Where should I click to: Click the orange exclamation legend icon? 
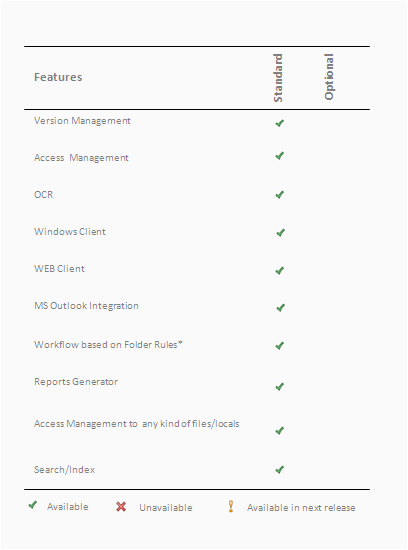[231, 507]
